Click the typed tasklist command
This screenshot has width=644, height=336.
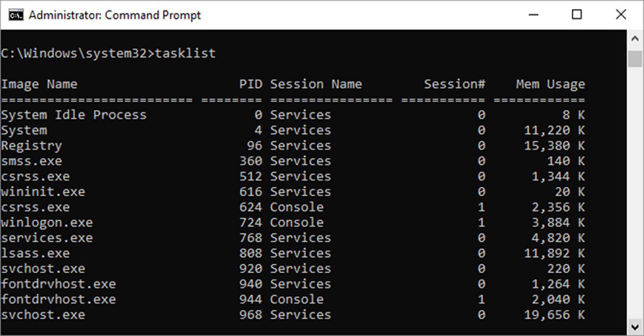(185, 53)
